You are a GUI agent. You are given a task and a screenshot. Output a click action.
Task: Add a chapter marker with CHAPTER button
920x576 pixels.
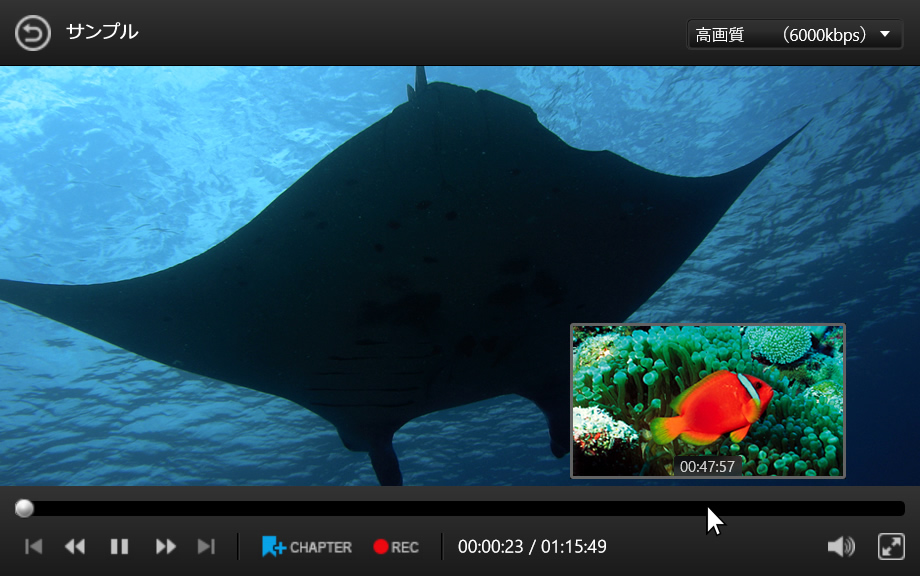tap(306, 547)
